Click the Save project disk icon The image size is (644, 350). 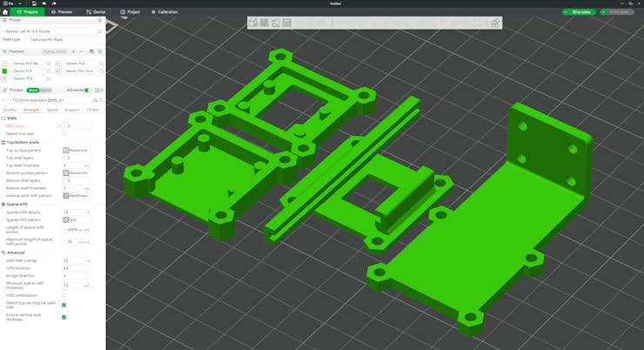34,3
